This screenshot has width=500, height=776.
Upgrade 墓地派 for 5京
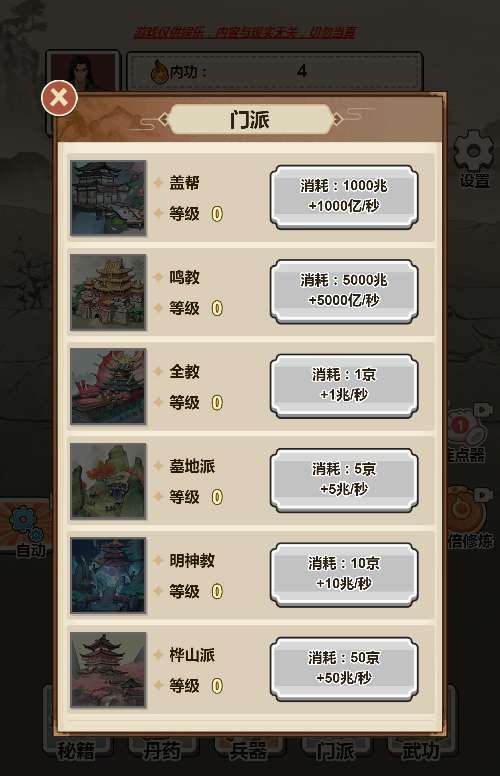[x=344, y=480]
